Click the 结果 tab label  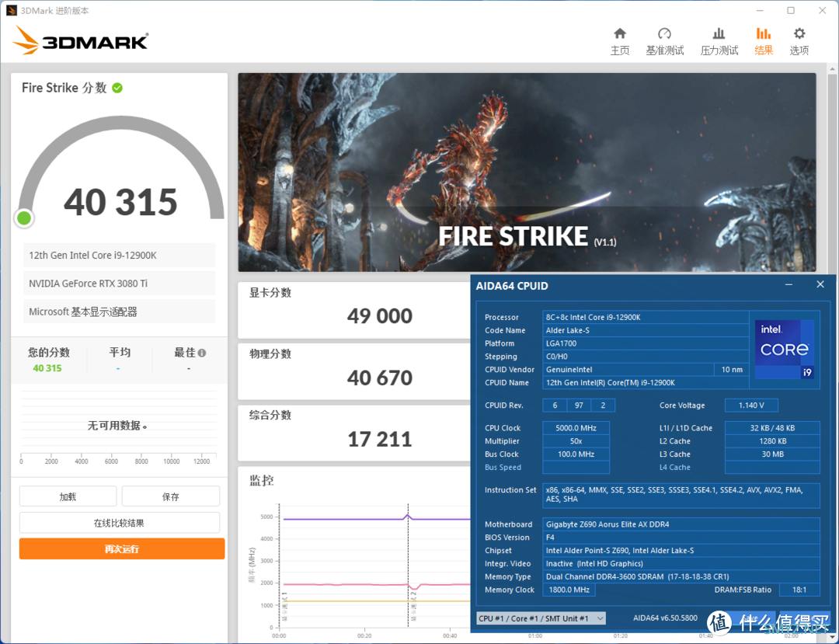coord(764,50)
